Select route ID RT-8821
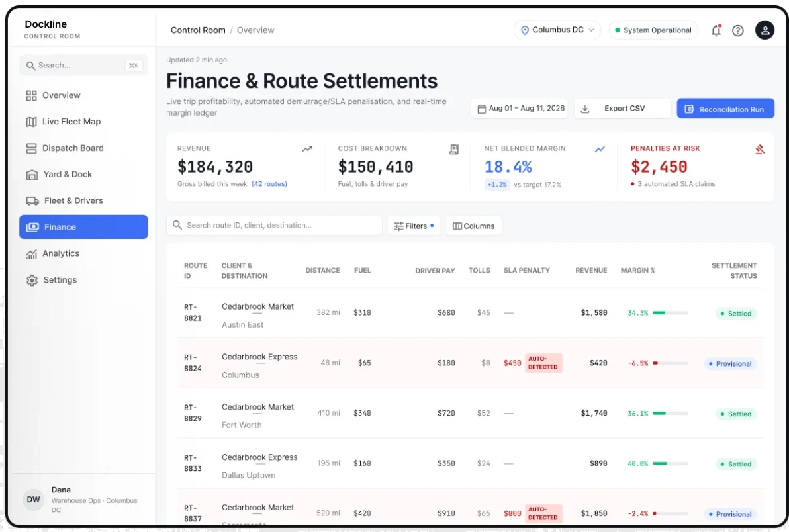The width and height of the screenshot is (789, 532). 193,313
